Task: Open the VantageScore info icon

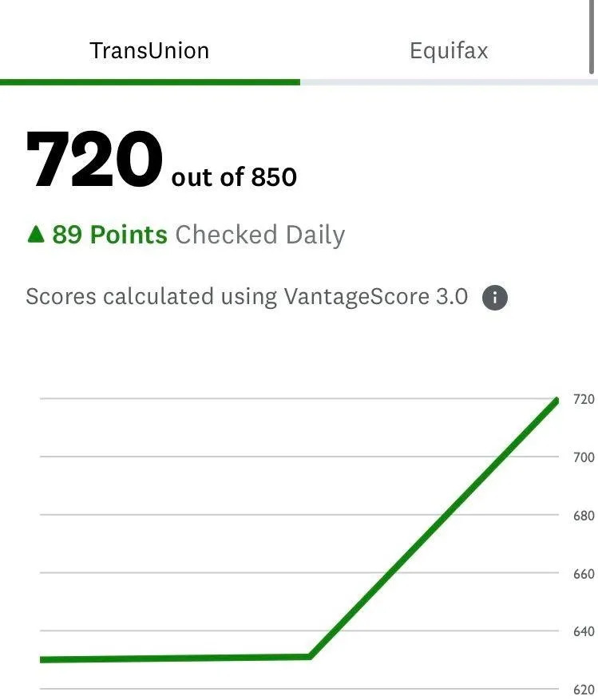Action: [x=494, y=298]
